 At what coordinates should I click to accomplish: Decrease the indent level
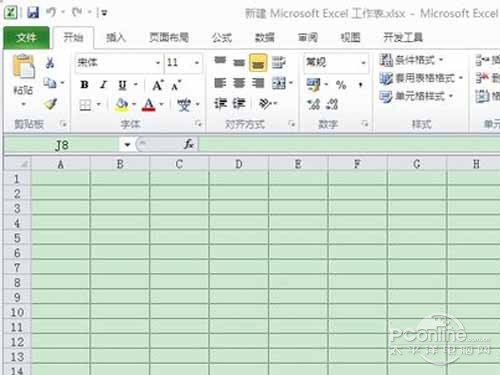pos(220,104)
